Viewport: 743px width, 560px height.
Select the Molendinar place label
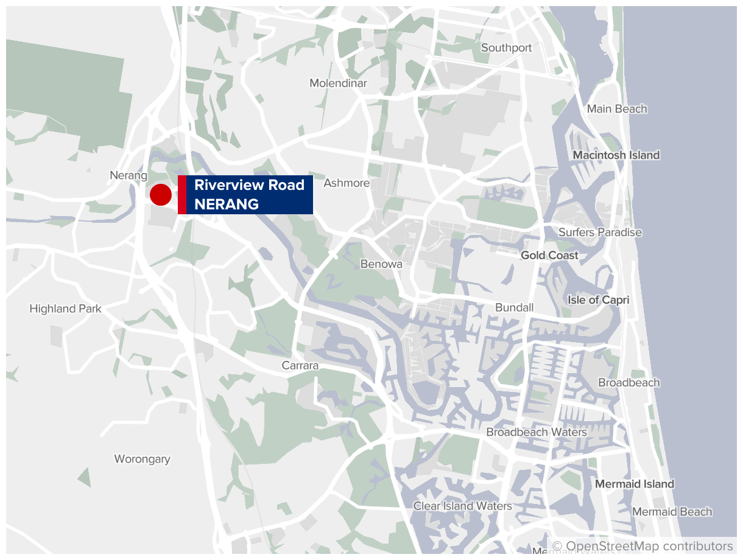coord(339,83)
